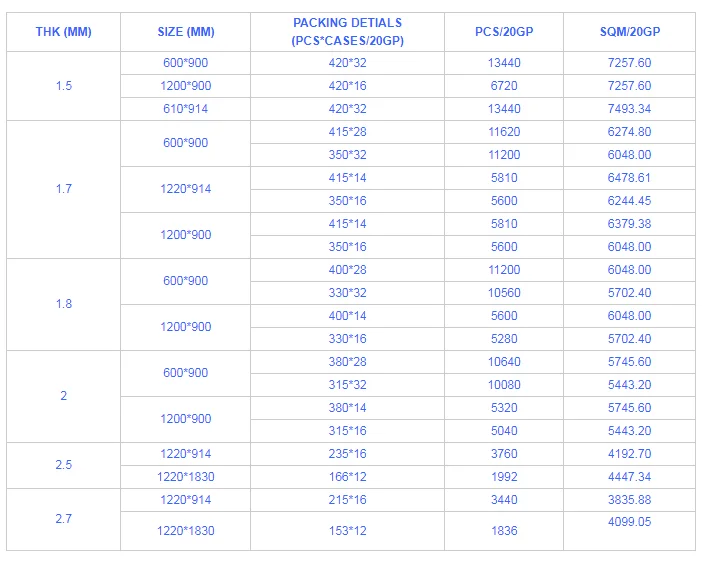
Task: Select the 330*32 packing cell
Action: pyautogui.click(x=348, y=293)
